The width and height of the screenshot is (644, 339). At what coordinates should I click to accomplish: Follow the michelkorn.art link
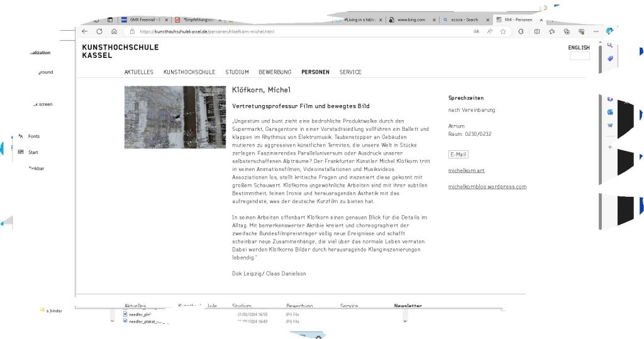(x=466, y=170)
